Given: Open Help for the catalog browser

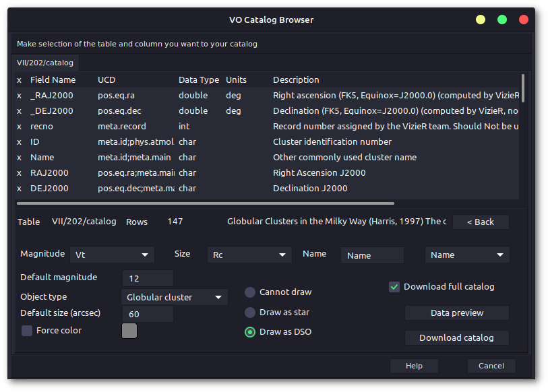Looking at the screenshot, I should [414, 366].
